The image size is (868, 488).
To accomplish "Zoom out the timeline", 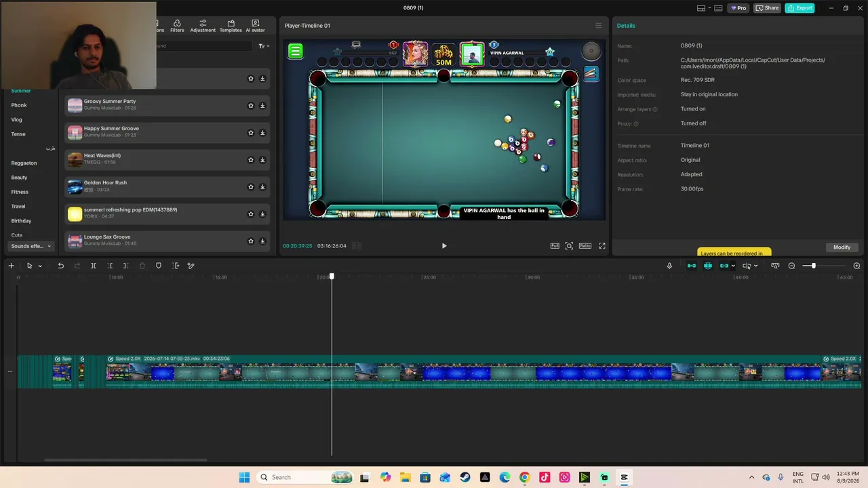I will [x=791, y=266].
